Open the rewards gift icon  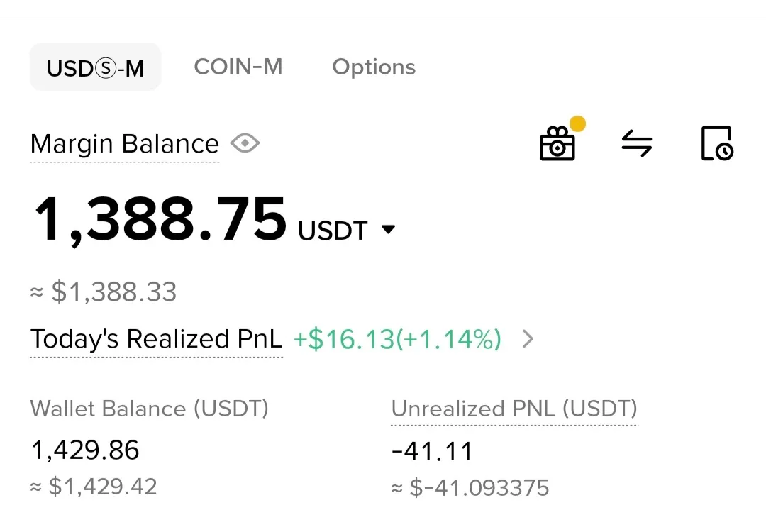click(x=557, y=144)
